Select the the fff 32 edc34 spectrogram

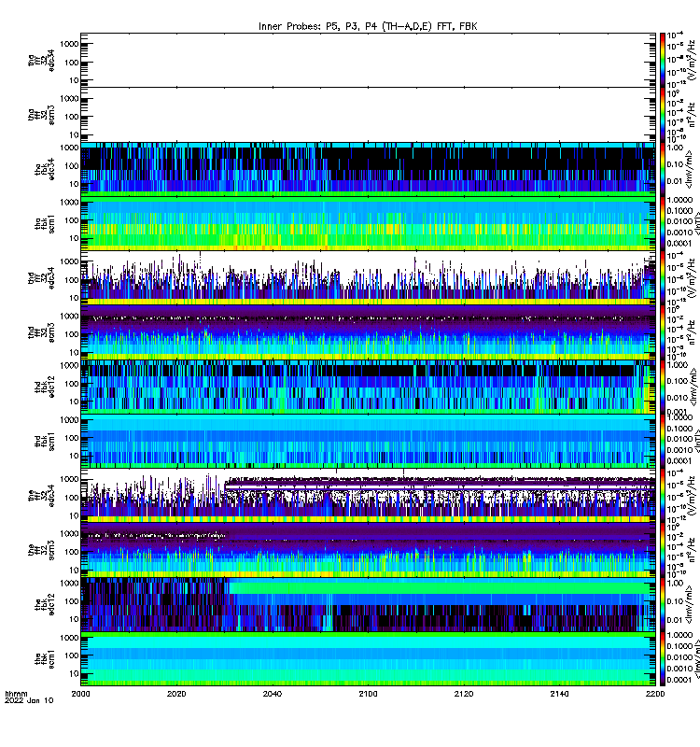(368, 496)
